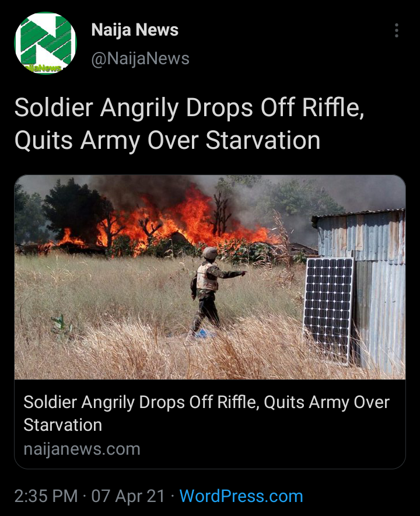Image resolution: width=420 pixels, height=516 pixels.
Task: Click the Quits Army Over Starvation line in the tweet
Action: coord(167,140)
